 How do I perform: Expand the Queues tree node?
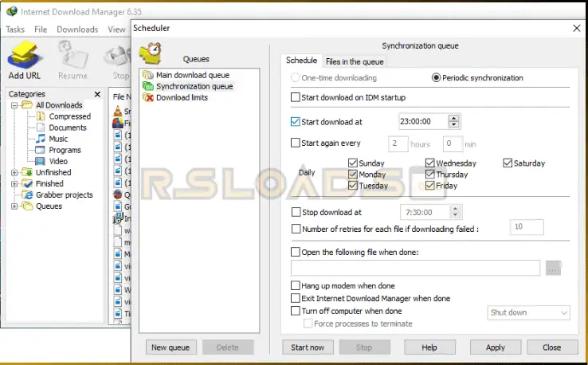click(14, 206)
